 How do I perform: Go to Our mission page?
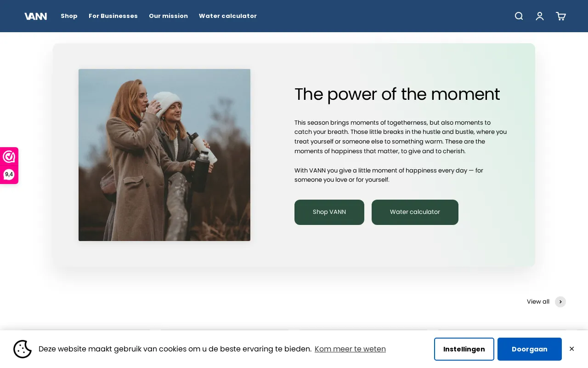168,16
